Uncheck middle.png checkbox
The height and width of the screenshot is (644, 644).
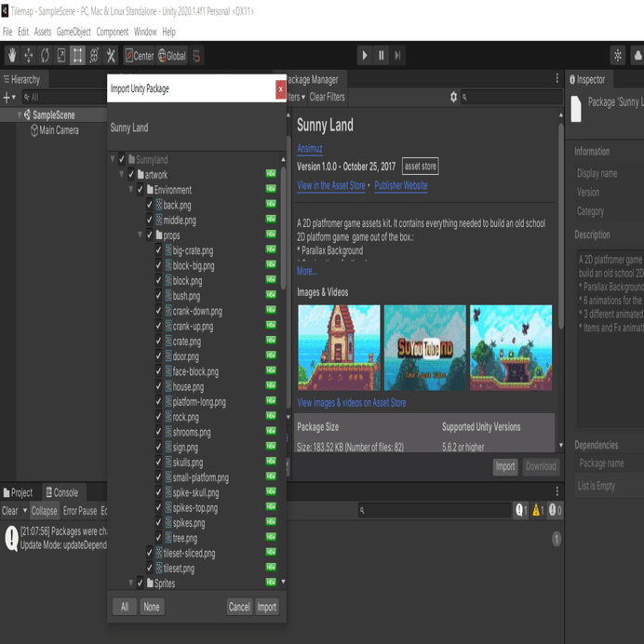click(150, 220)
